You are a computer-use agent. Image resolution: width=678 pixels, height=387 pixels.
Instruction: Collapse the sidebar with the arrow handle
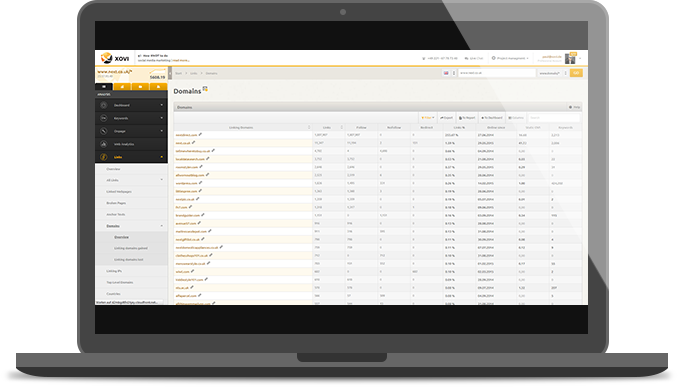point(170,73)
